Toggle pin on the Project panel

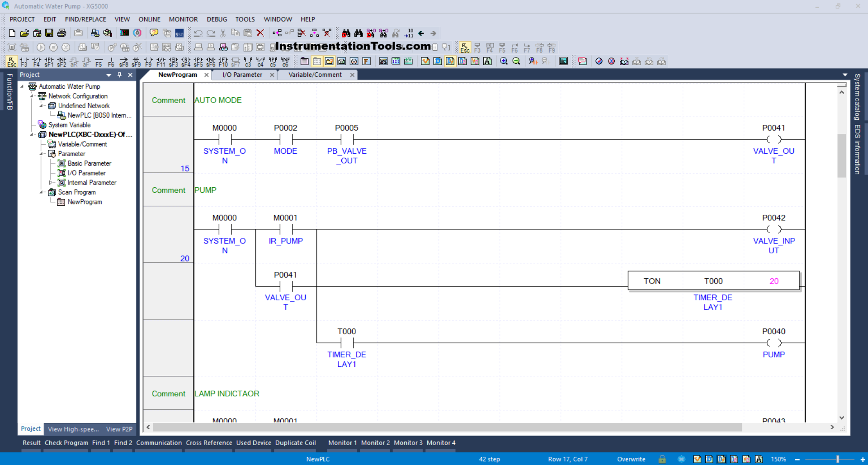(119, 75)
